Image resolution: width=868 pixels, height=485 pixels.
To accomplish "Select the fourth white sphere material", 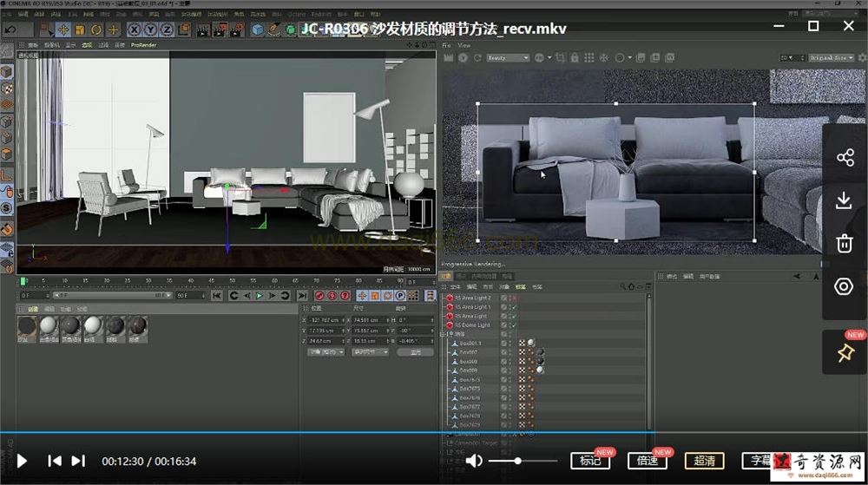I will [x=93, y=327].
